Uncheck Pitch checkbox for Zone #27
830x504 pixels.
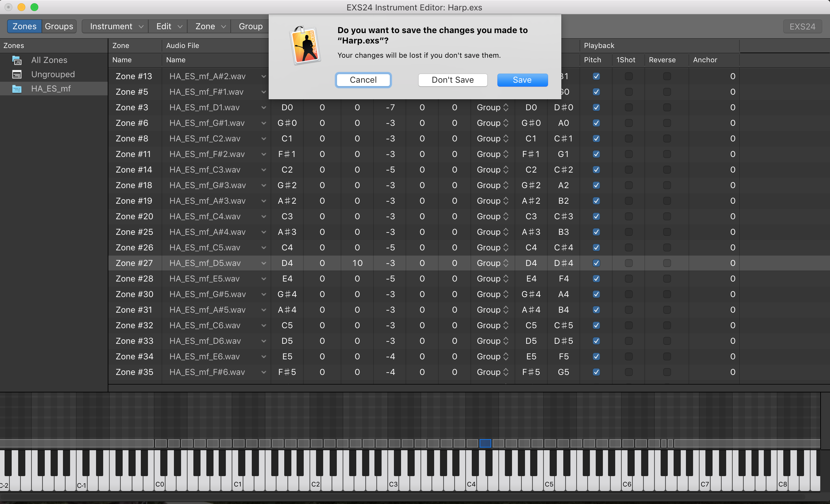pyautogui.click(x=596, y=263)
